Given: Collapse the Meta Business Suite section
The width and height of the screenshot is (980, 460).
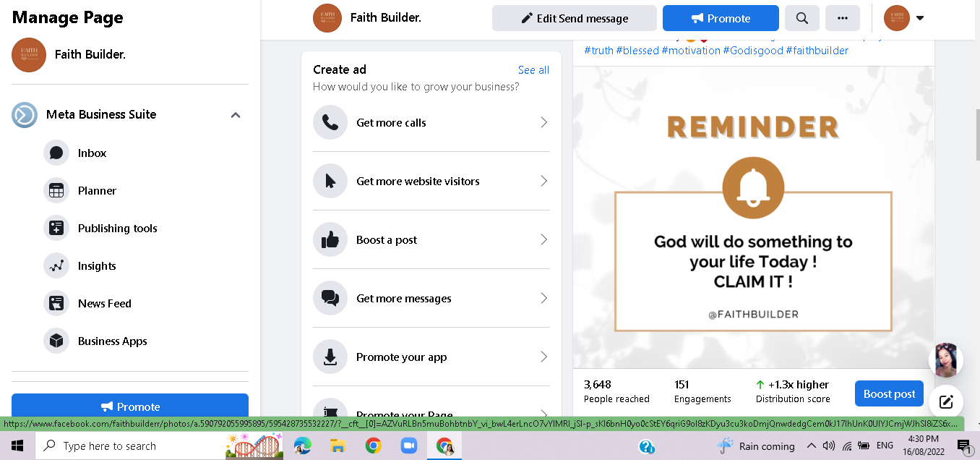Looking at the screenshot, I should 236,115.
